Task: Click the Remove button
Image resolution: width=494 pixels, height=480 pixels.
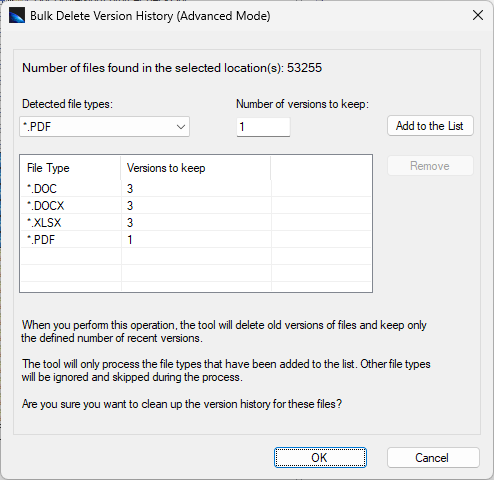Action: 430,166
